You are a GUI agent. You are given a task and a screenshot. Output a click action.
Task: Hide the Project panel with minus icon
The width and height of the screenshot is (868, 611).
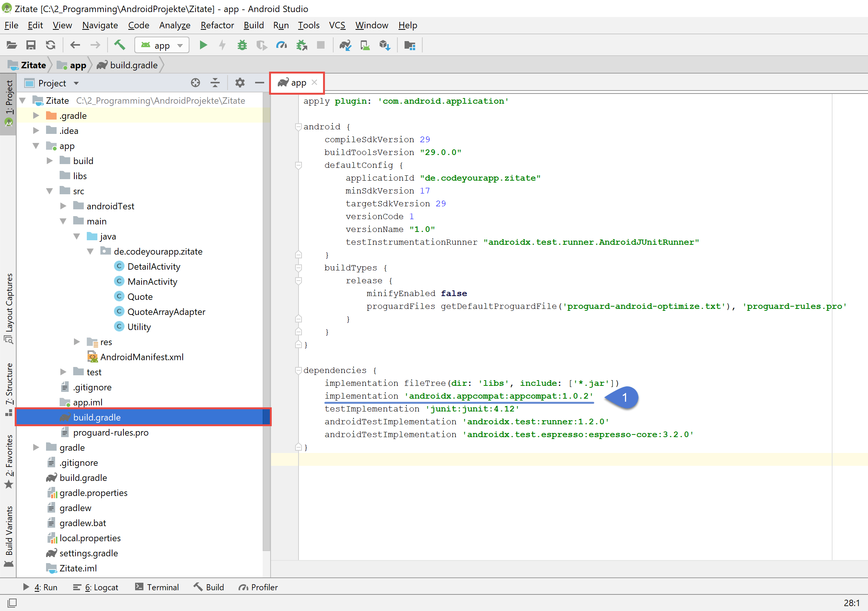point(259,83)
